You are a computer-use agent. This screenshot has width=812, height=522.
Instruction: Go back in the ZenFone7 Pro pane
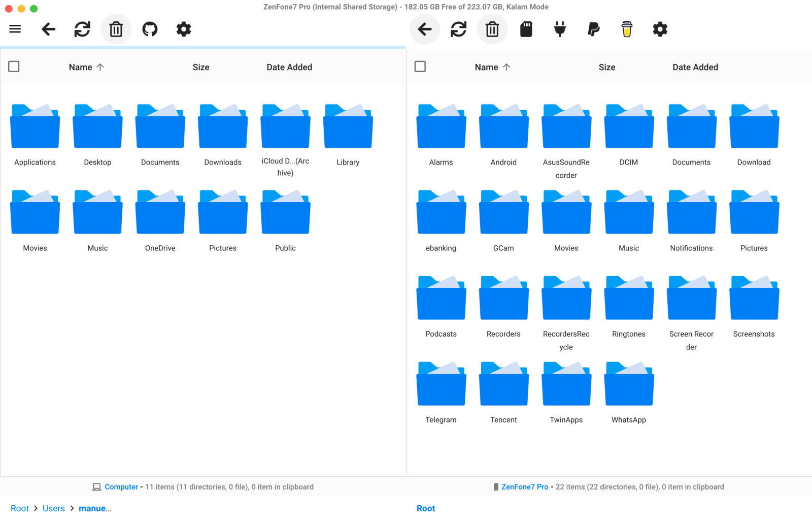425,29
